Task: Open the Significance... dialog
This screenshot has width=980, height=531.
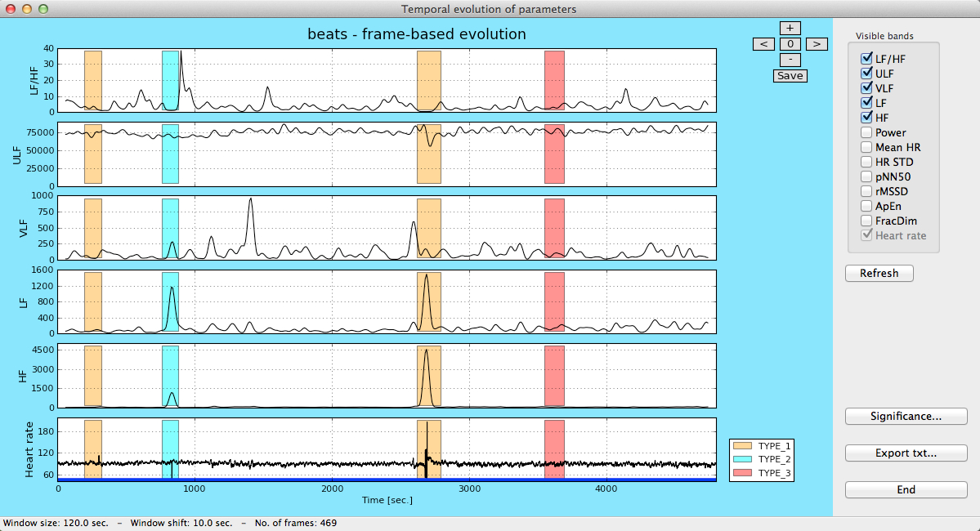Action: coord(906,416)
